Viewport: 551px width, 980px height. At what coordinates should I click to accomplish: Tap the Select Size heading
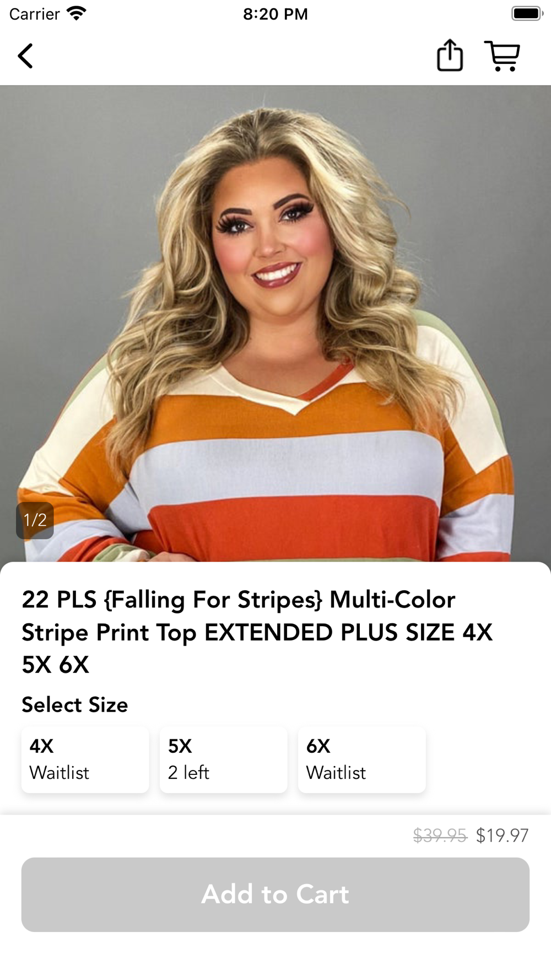(x=75, y=705)
